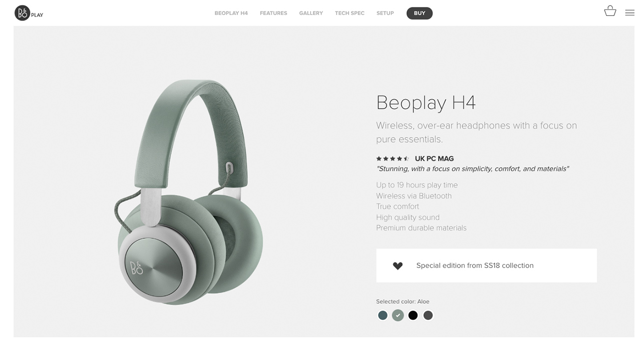This screenshot has width=644, height=349.
Task: Choose the charcoal grey color swatch
Action: point(428,315)
